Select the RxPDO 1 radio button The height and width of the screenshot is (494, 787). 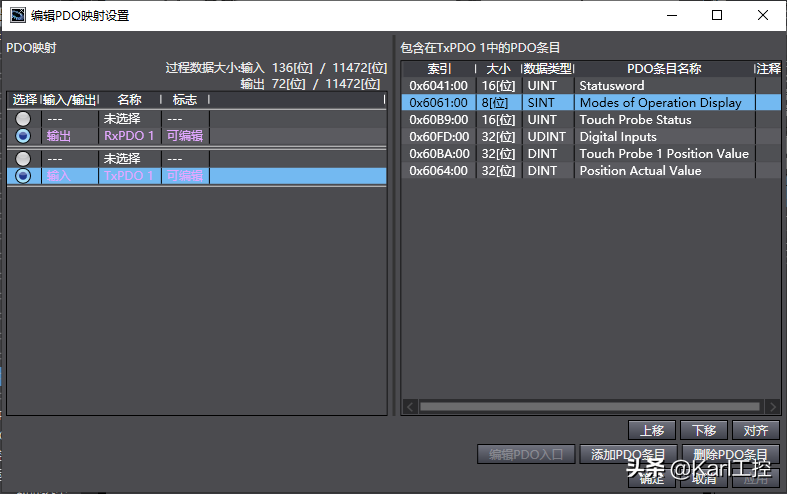tap(23, 136)
